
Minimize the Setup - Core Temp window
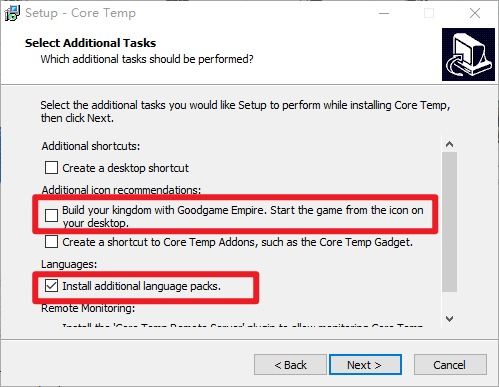tap(384, 13)
